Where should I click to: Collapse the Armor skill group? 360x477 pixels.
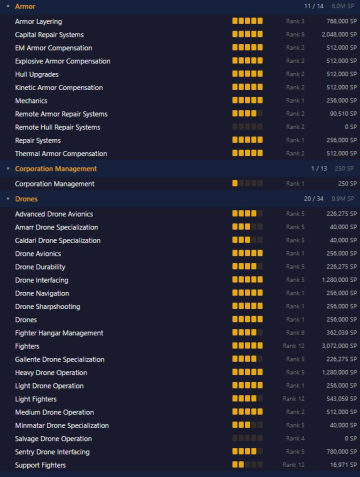coord(8,6)
